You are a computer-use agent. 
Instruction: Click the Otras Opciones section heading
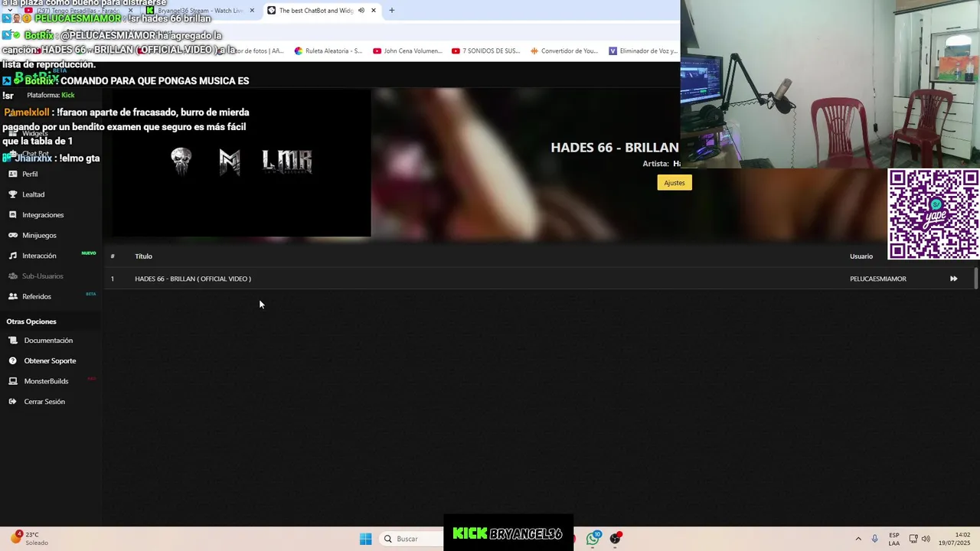coord(31,321)
